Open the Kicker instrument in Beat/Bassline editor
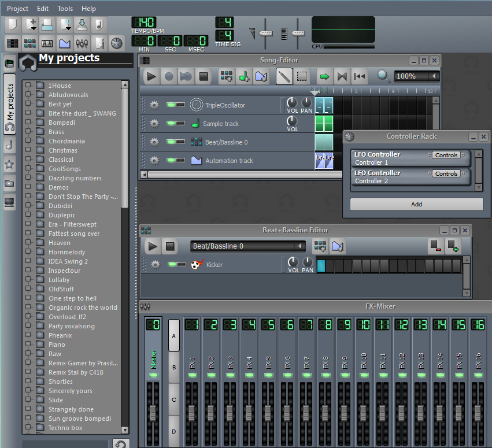Image resolution: width=492 pixels, height=448 pixels. click(x=214, y=264)
